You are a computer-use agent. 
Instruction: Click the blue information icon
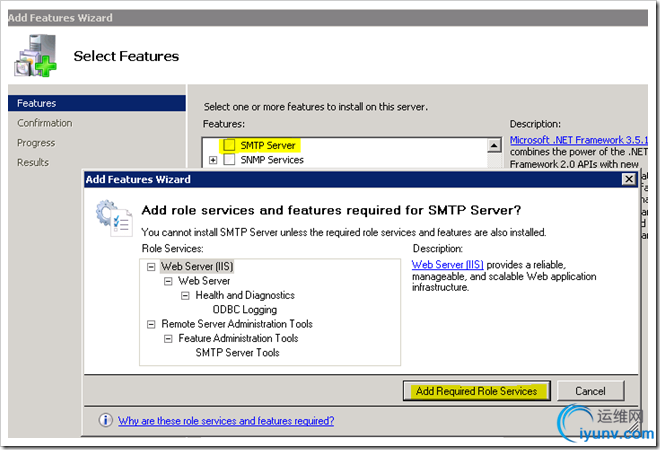pyautogui.click(x=105, y=421)
